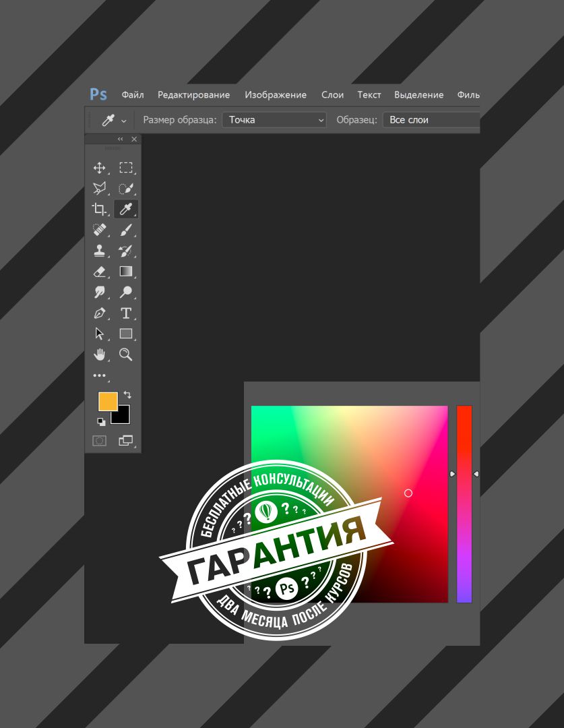The width and height of the screenshot is (564, 728).
Task: Open the Образец dropdown showing Все слои
Action: coord(431,120)
